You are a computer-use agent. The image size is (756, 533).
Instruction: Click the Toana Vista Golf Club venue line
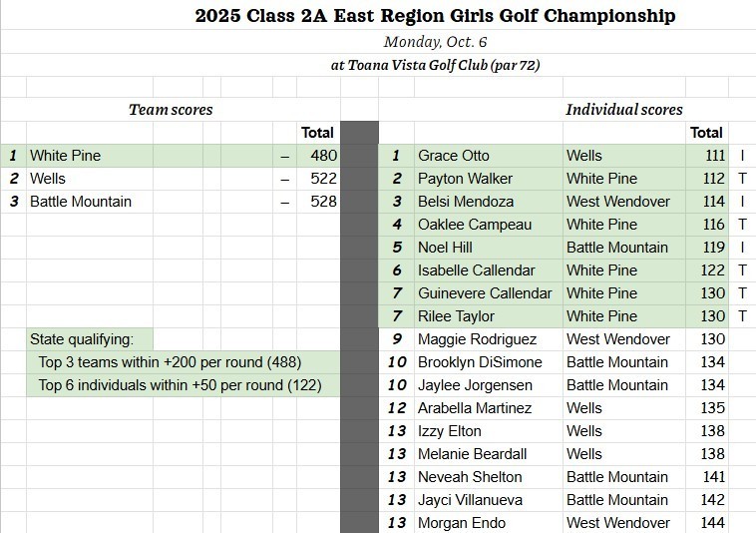point(434,65)
